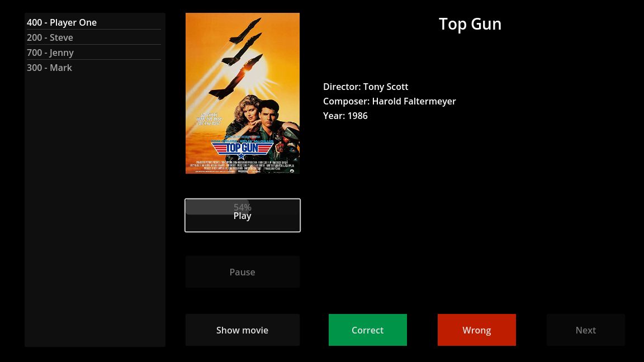Click the 'Composer: Harold Faltermeyer' line
The image size is (644, 362).
(389, 101)
